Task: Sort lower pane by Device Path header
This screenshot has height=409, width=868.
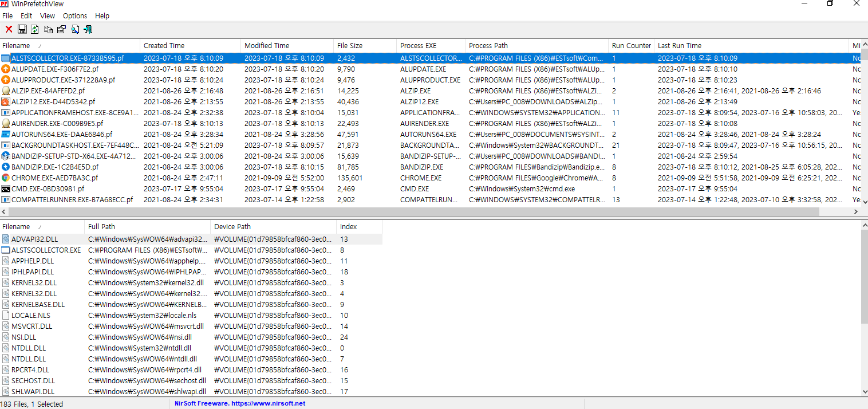Action: click(x=274, y=227)
